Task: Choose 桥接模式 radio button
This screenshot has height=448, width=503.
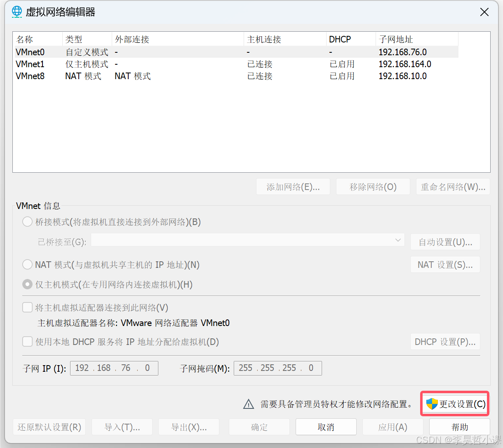Action: [27, 221]
